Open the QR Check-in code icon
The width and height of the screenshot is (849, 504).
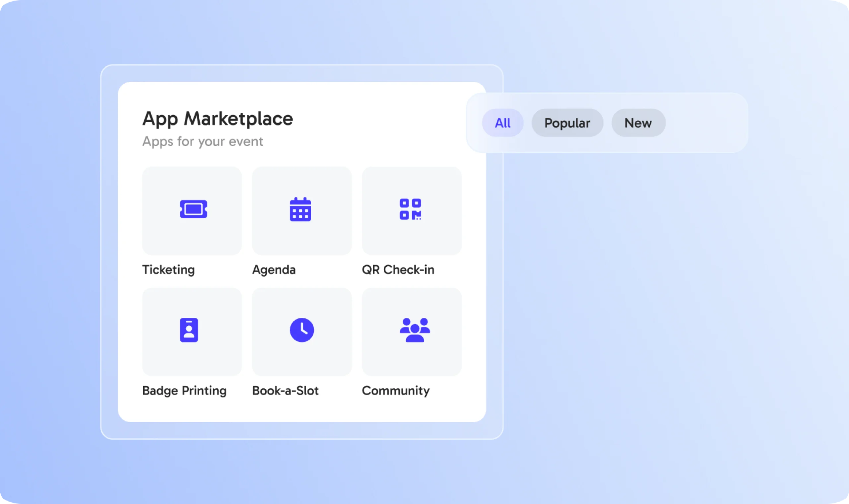coord(410,209)
